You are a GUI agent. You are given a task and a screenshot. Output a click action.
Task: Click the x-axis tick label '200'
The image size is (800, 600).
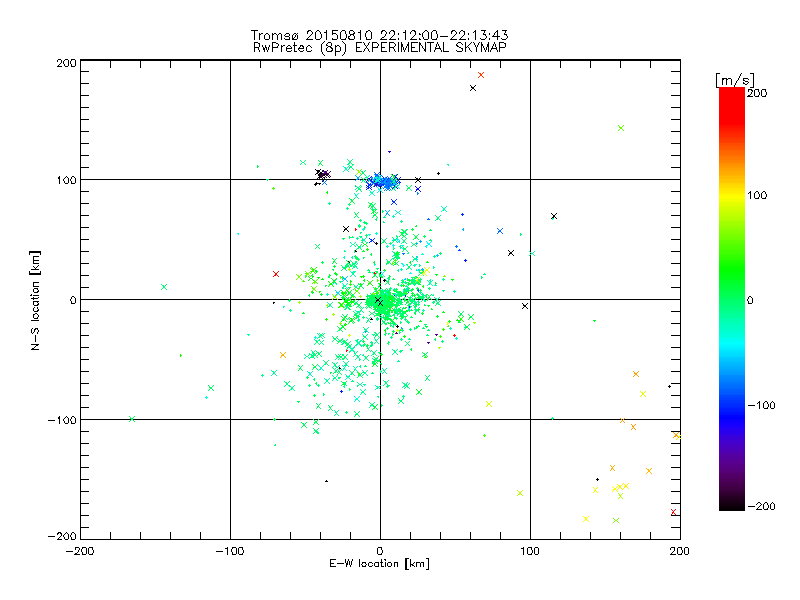point(680,552)
